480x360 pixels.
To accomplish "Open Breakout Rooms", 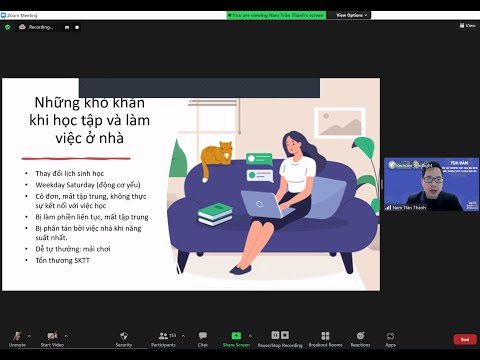I will click(325, 339).
